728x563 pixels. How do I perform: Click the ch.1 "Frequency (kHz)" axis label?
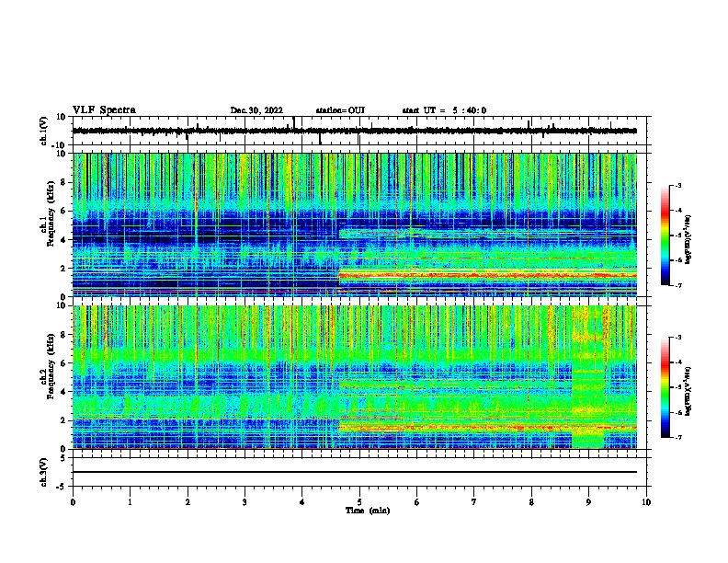click(51, 213)
